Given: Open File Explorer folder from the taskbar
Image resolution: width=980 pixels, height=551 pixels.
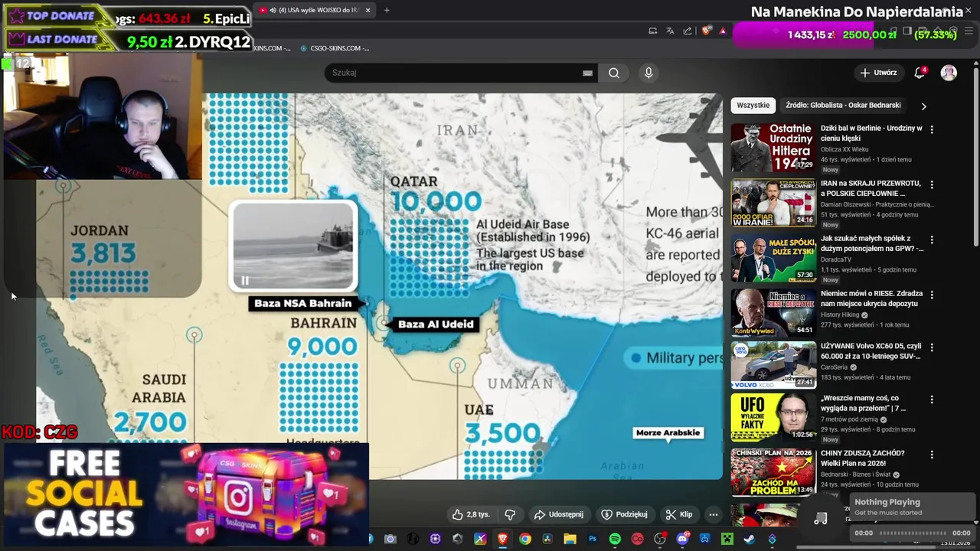Looking at the screenshot, I should click(570, 539).
